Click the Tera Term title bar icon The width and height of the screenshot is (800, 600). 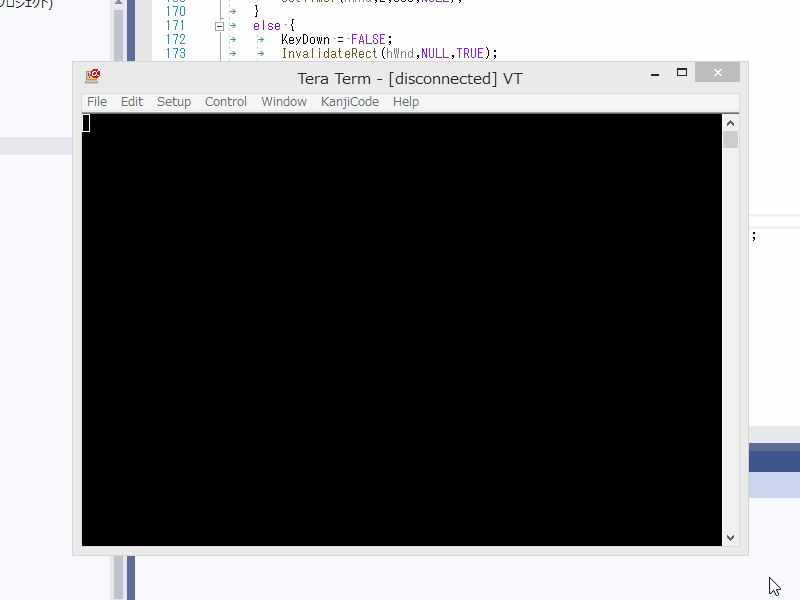coord(93,76)
